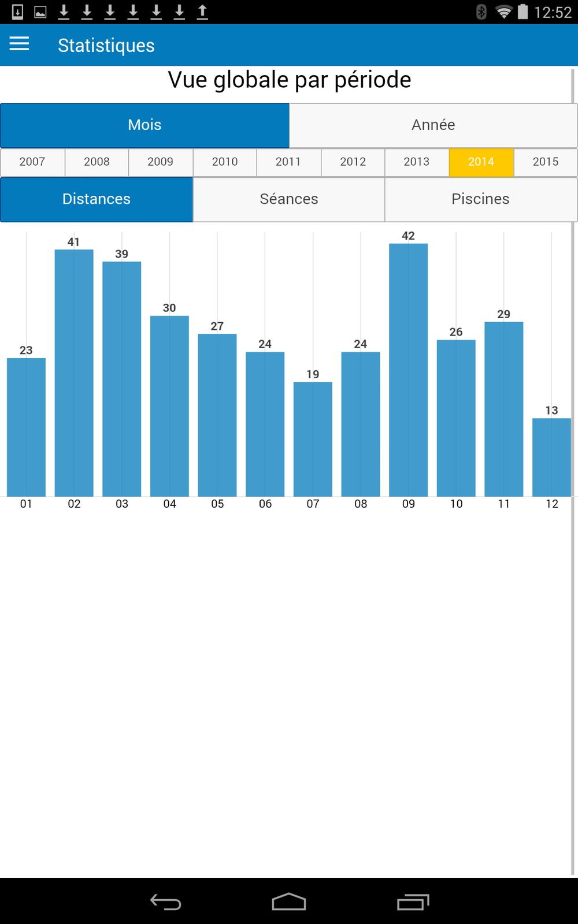The image size is (578, 924).
Task: Tap the month 12 bar showing 13
Action: (551, 457)
